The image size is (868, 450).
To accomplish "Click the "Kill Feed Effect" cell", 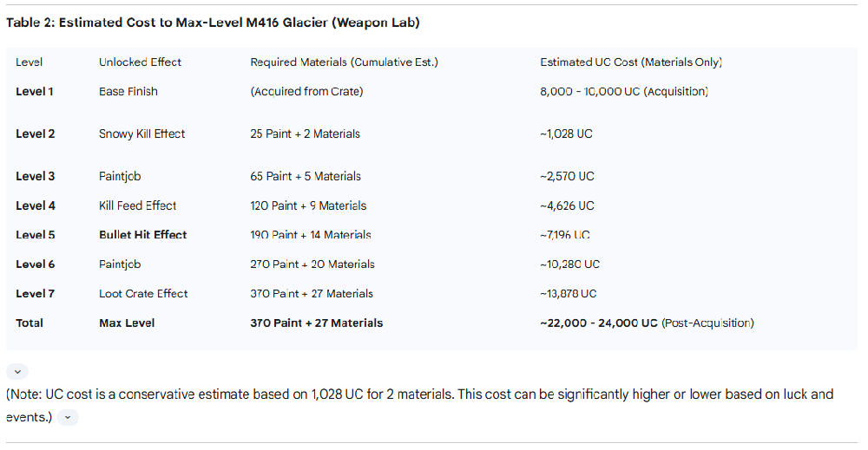I will (x=137, y=205).
